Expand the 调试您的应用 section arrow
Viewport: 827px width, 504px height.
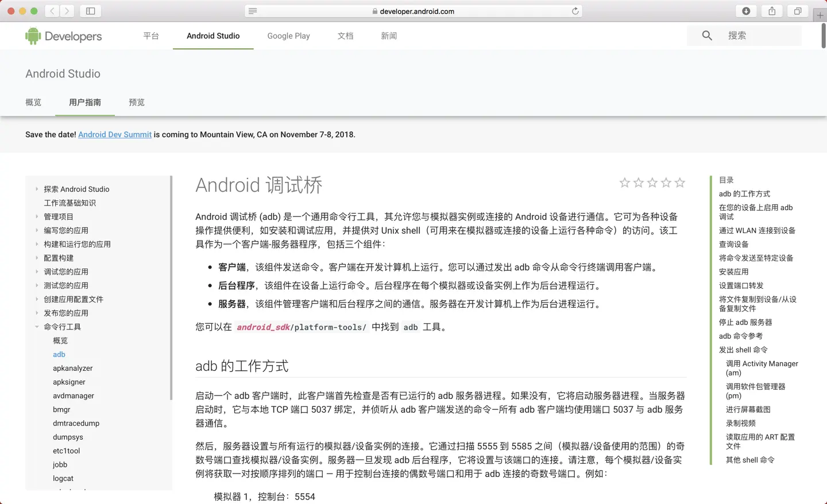pos(37,272)
